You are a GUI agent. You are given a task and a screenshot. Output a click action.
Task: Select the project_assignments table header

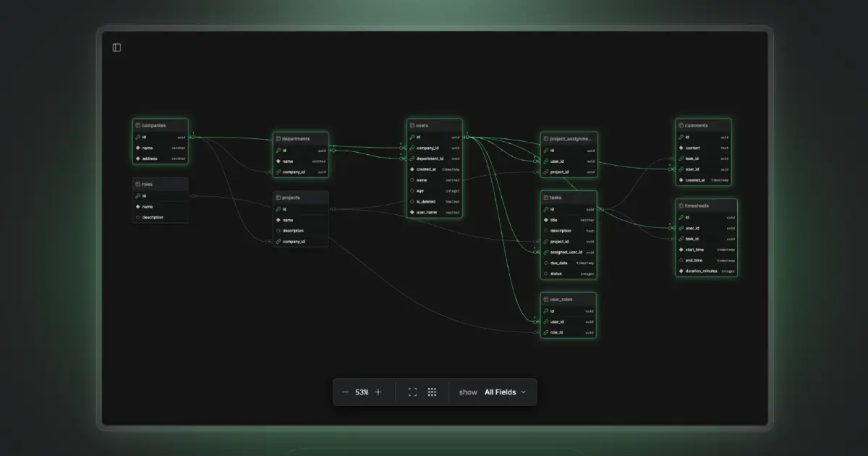tap(569, 138)
